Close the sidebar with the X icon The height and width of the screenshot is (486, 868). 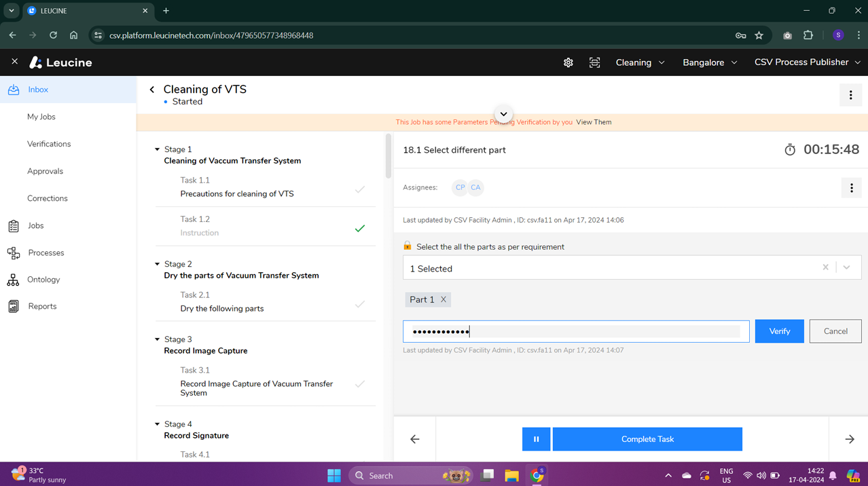coord(14,62)
